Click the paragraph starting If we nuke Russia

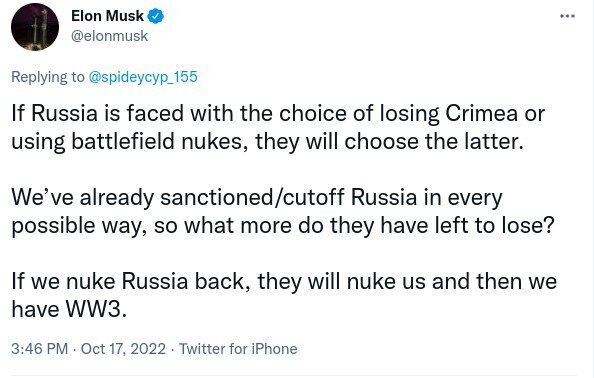point(284,295)
